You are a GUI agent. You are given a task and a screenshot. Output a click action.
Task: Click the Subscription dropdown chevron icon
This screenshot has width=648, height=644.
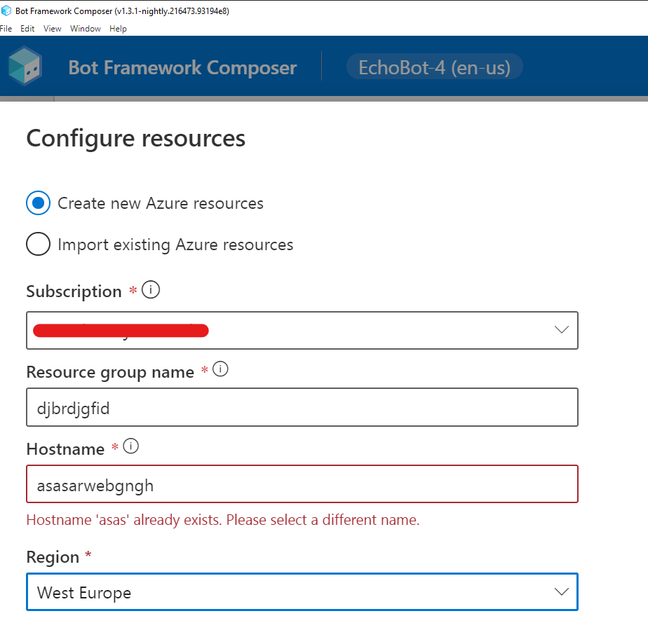(560, 329)
